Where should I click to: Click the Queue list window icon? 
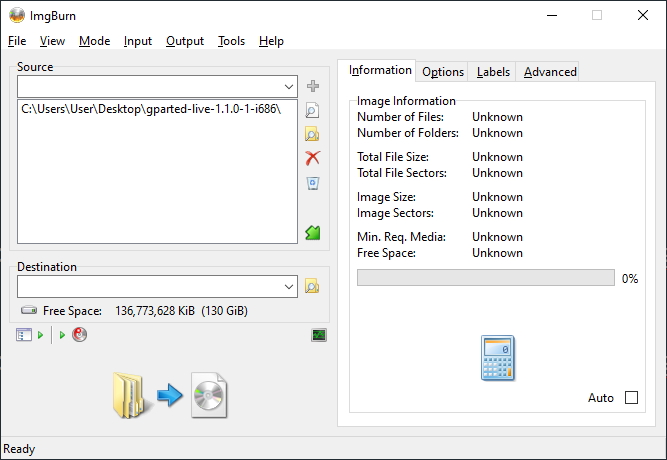tap(24, 335)
